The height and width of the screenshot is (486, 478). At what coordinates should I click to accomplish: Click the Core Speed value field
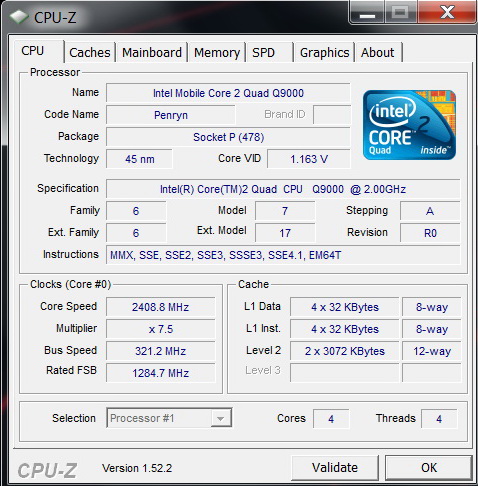161,307
